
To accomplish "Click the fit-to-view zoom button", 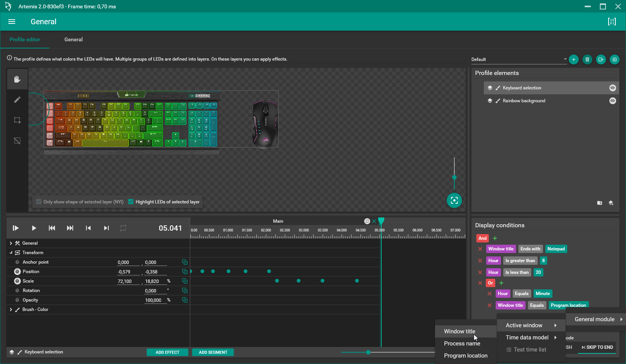I will pos(454,200).
